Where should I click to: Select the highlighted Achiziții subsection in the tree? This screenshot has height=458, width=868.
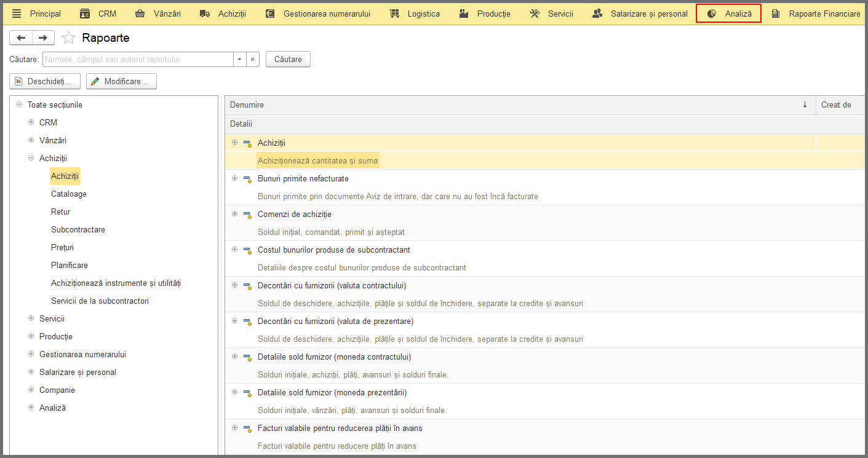65,176
